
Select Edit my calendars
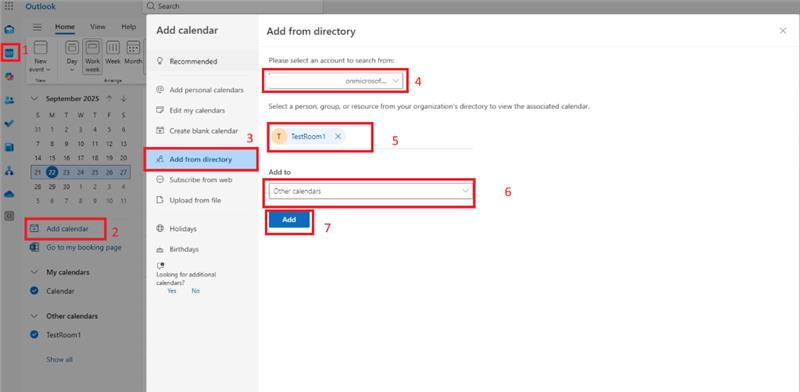click(x=202, y=110)
